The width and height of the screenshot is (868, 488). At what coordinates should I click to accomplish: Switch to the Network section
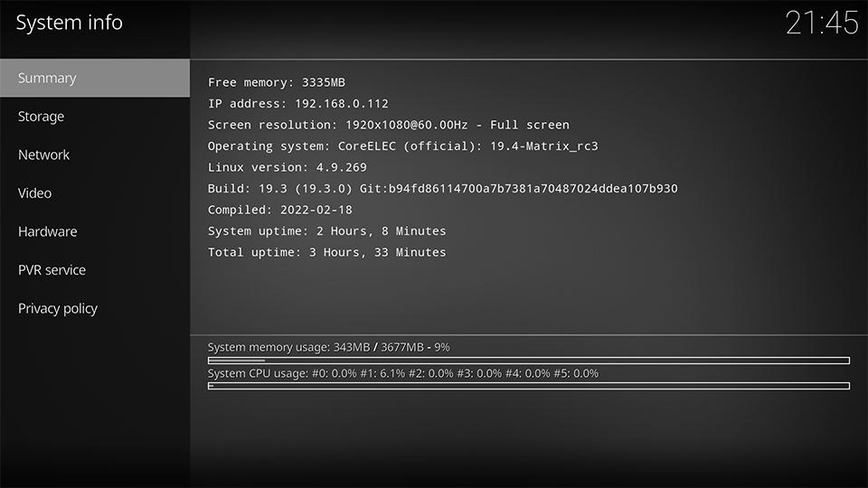click(95, 155)
